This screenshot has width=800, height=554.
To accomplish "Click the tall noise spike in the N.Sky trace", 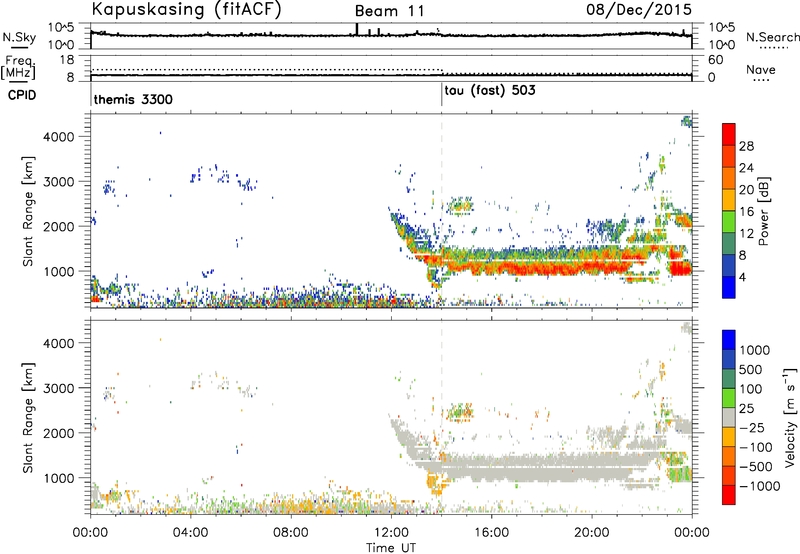I will click(x=357, y=29).
